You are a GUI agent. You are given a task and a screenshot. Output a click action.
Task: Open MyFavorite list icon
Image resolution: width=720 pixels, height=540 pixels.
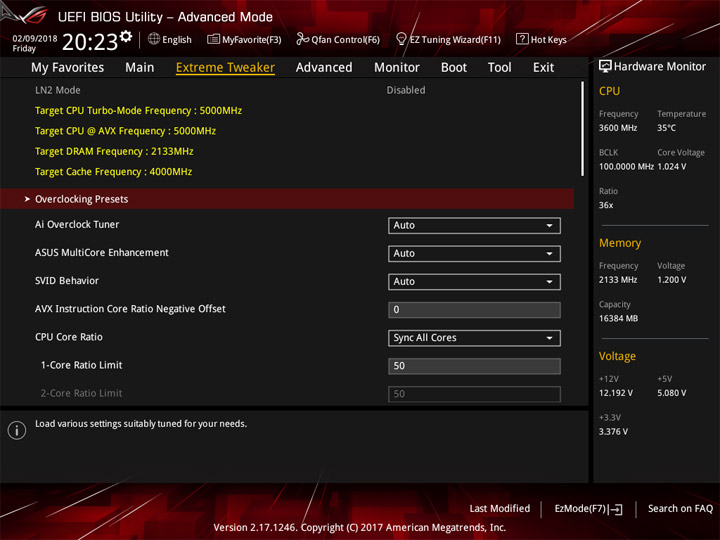(213, 39)
